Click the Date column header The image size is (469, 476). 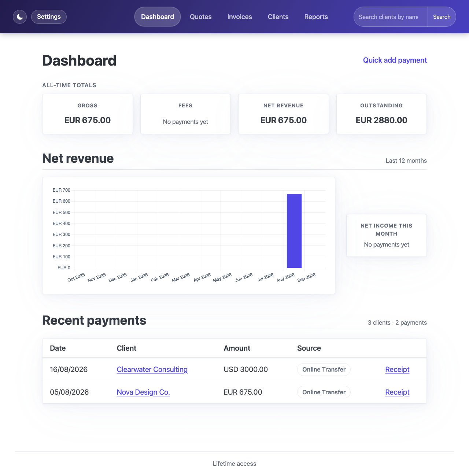pyautogui.click(x=58, y=348)
